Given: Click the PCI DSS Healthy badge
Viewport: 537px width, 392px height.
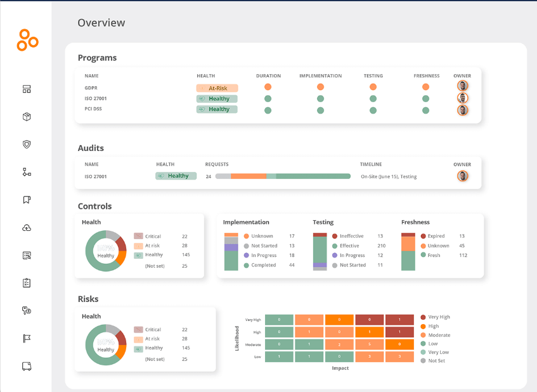Looking at the screenshot, I should tap(217, 109).
